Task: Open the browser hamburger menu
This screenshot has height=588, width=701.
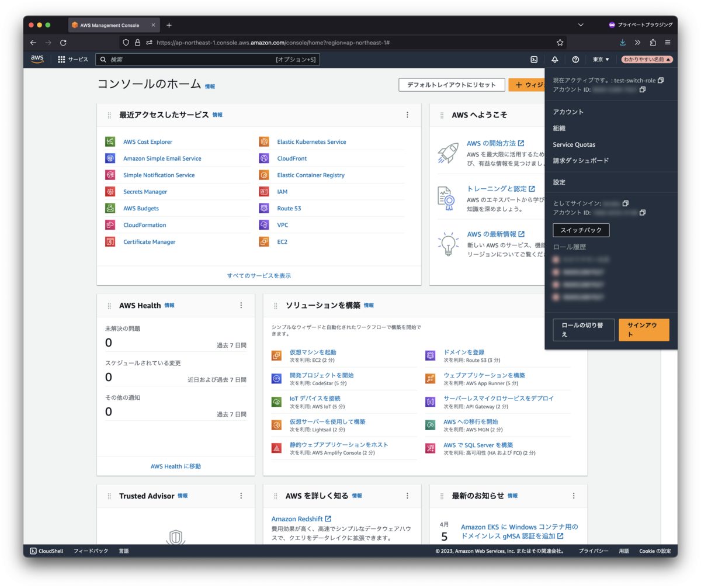Action: coord(667,43)
